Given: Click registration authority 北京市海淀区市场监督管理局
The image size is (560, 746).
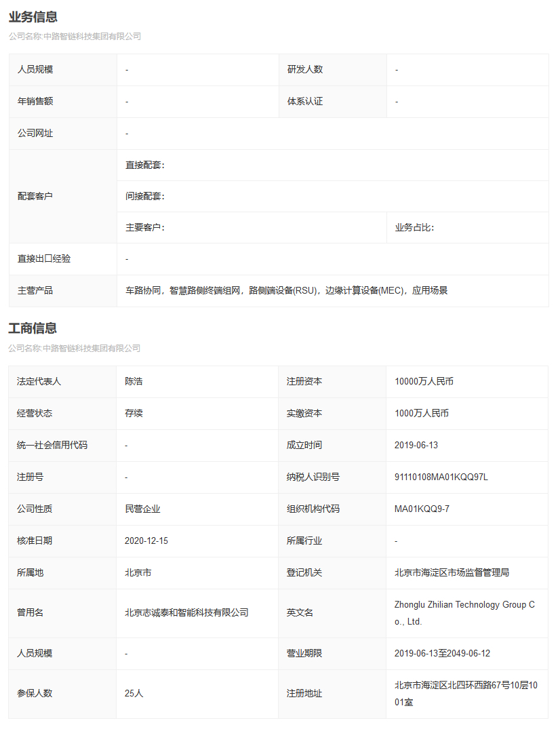Looking at the screenshot, I should 452,573.
